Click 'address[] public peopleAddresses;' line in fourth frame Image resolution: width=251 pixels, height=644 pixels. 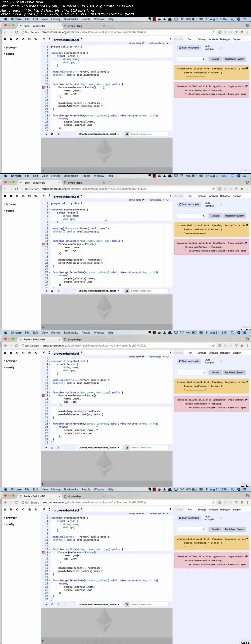[76, 540]
